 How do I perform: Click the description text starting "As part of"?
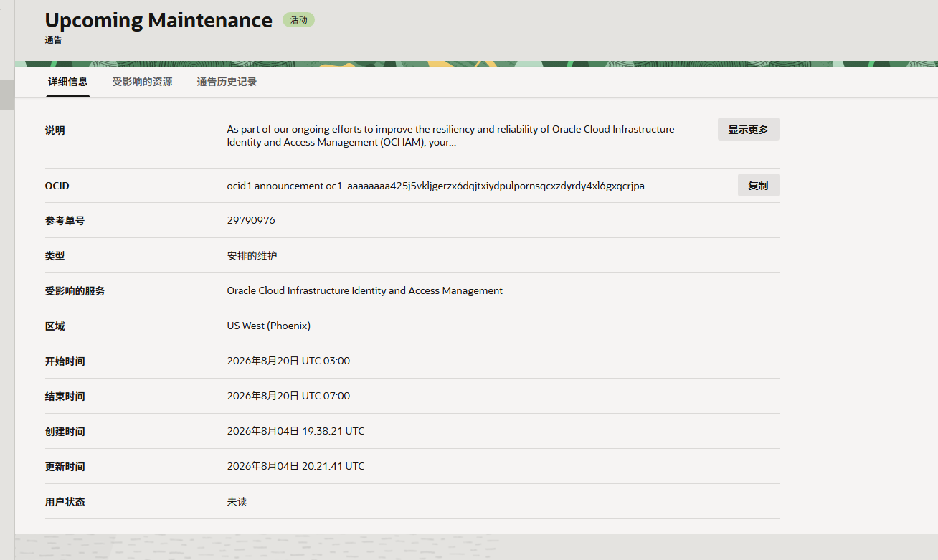tap(450, 136)
